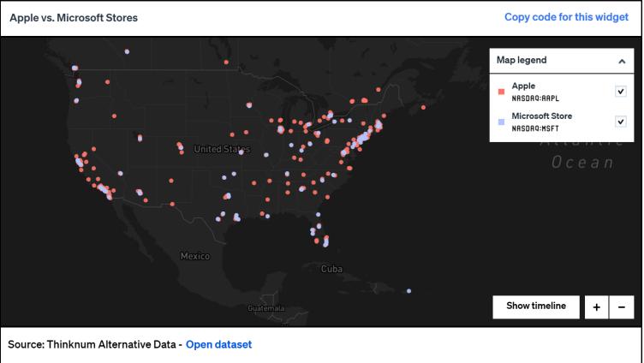The width and height of the screenshot is (644, 363).
Task: Click the Apple vs. Microsoft Stores title
Action: point(74,18)
